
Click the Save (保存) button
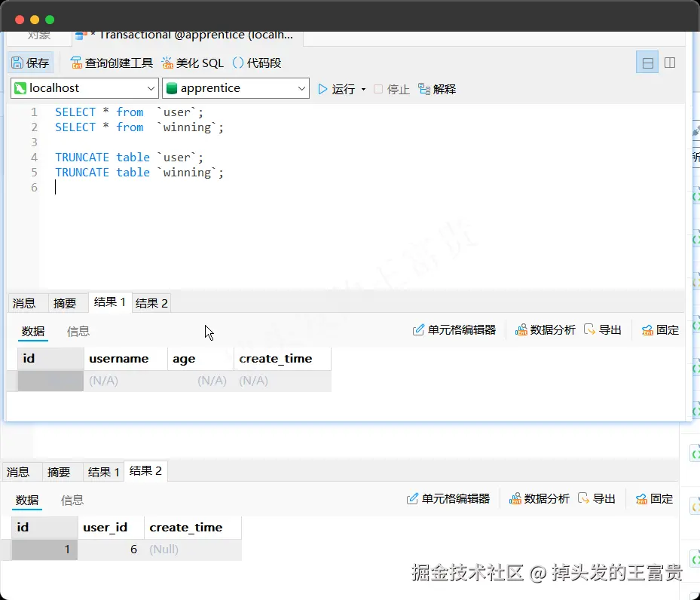[x=30, y=63]
